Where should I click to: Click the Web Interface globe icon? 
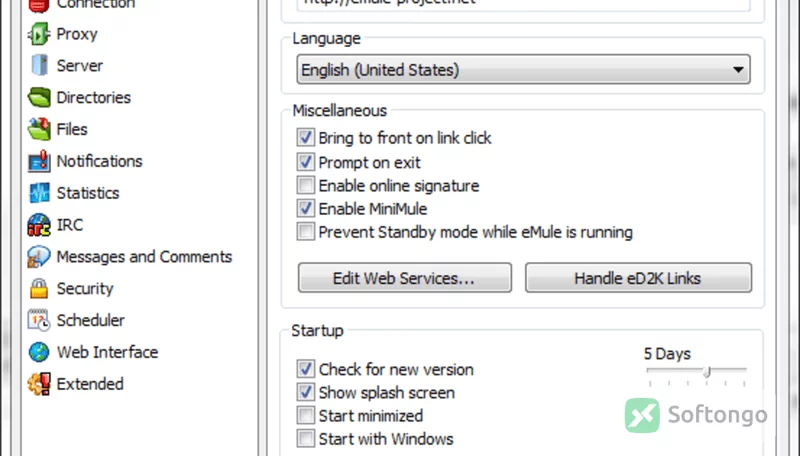tap(39, 352)
